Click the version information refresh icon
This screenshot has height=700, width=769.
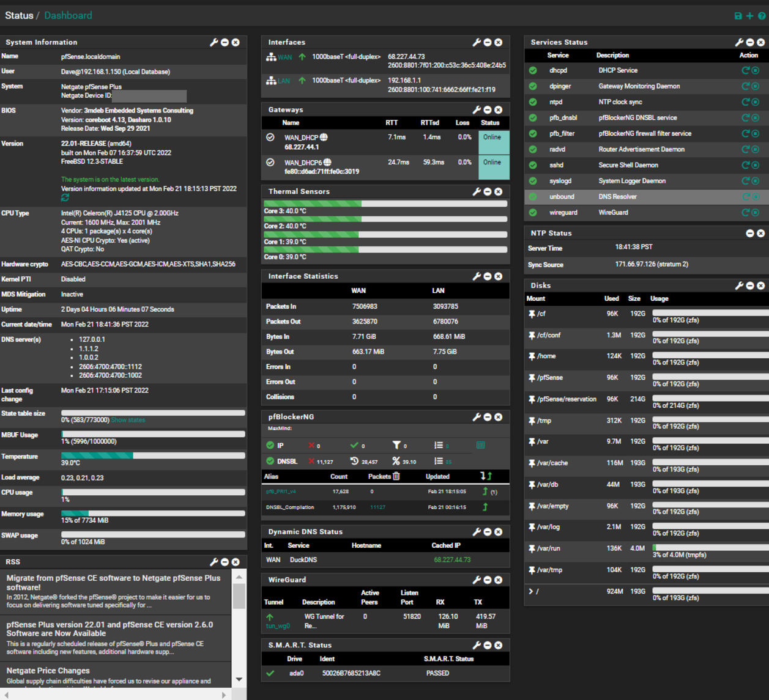click(65, 198)
